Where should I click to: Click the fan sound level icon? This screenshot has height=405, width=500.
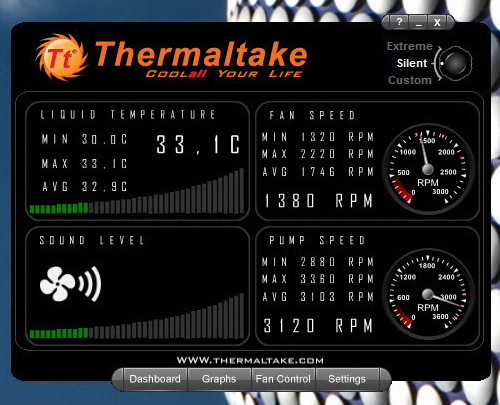click(70, 284)
